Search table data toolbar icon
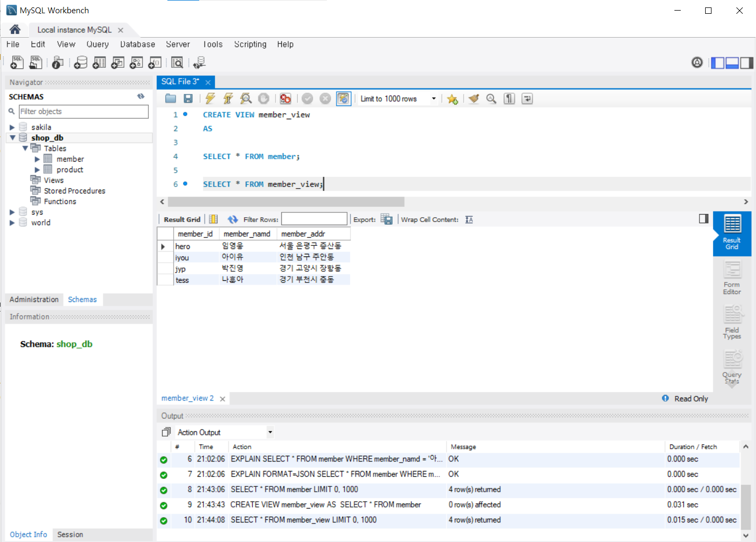This screenshot has width=756, height=542. pyautogui.click(x=177, y=63)
